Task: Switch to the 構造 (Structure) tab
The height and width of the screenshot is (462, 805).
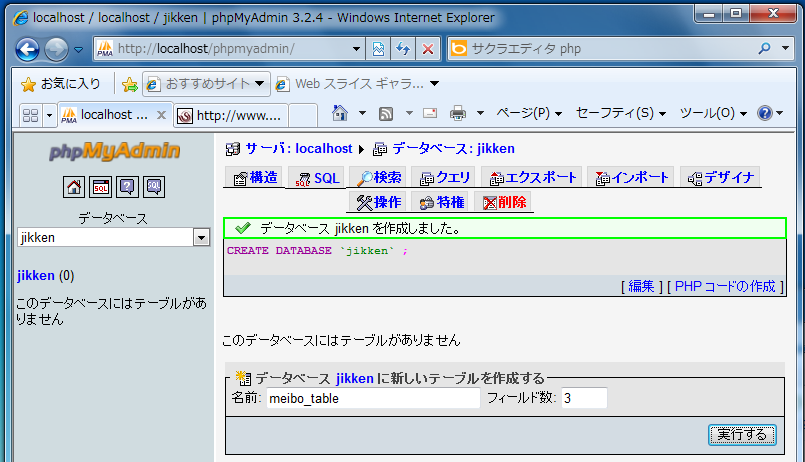Action: pyautogui.click(x=255, y=178)
